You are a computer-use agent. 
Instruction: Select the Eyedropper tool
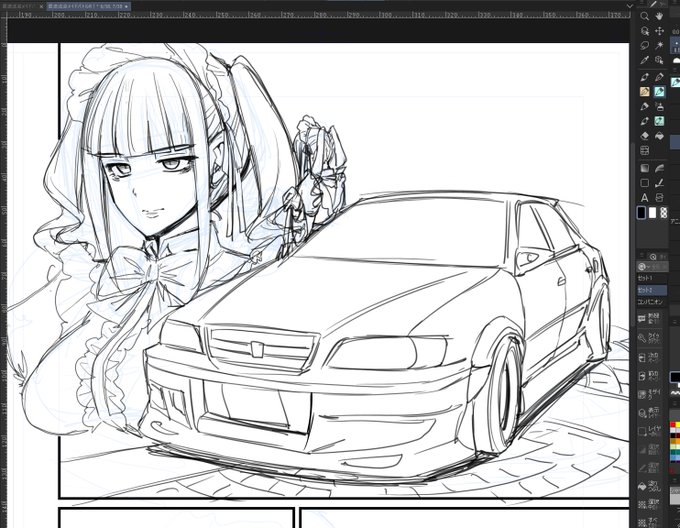pos(644,60)
